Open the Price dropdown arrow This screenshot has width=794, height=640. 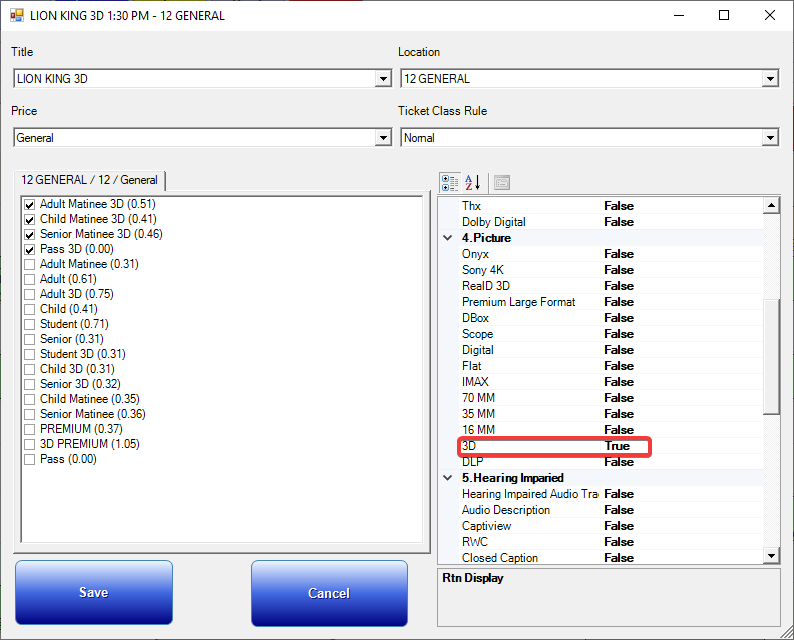[383, 138]
